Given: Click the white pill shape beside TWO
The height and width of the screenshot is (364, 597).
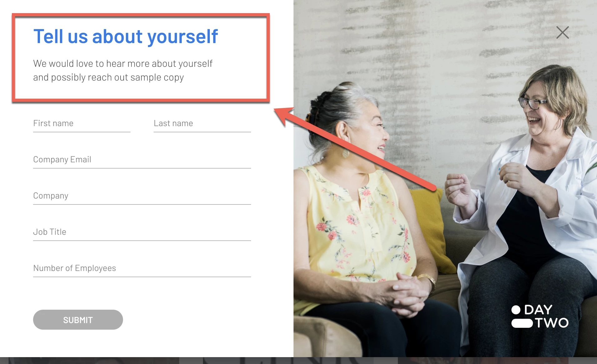Looking at the screenshot, I should click(522, 323).
